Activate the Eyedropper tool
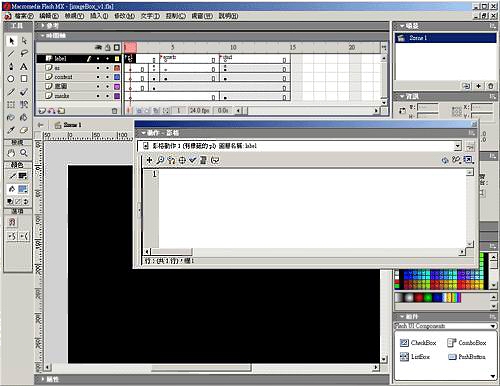This screenshot has width=500, height=386. (11, 130)
